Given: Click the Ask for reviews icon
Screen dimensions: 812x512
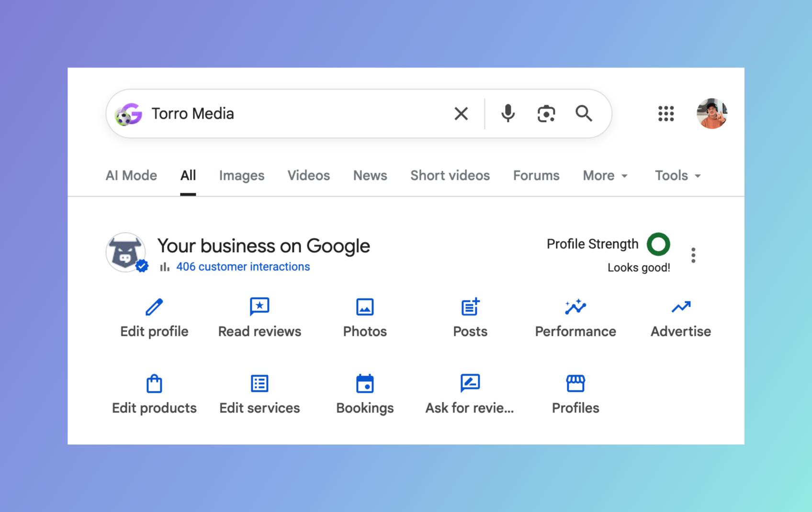Looking at the screenshot, I should pos(470,383).
